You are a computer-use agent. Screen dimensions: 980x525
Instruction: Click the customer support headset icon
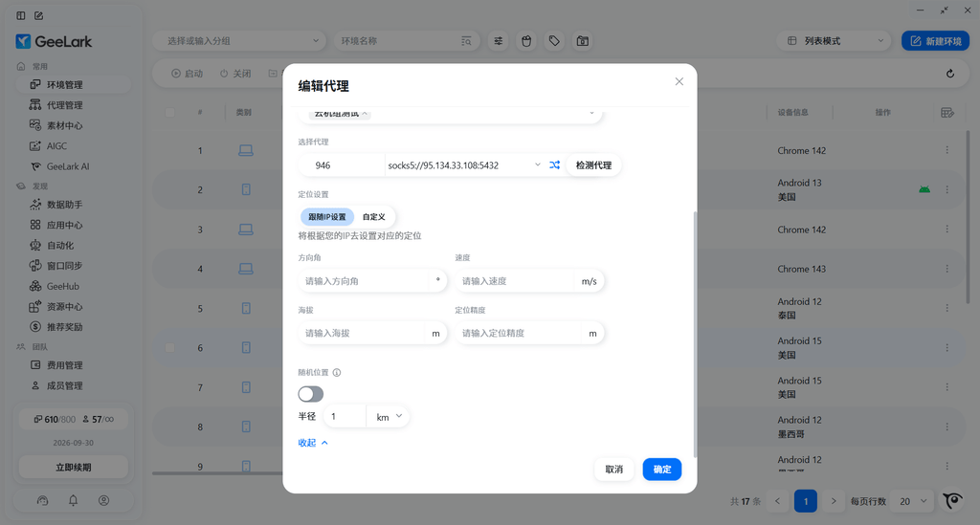point(42,500)
